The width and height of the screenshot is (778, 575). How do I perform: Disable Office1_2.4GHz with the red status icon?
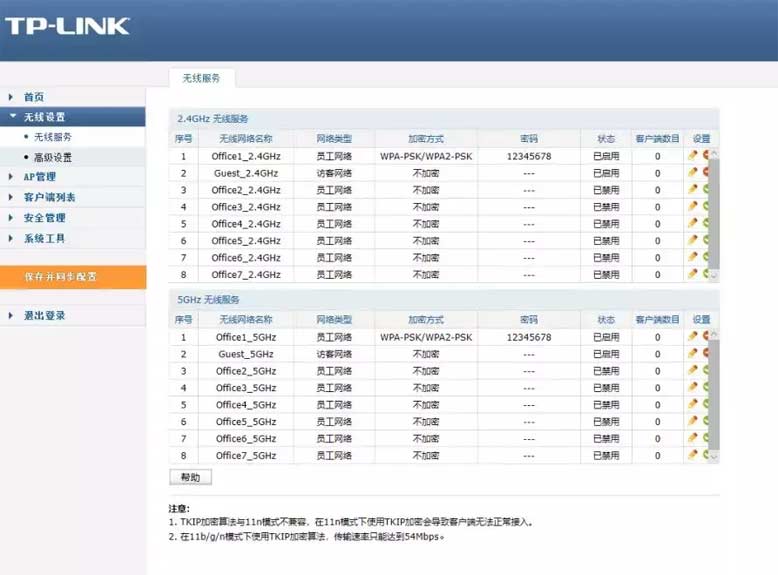click(706, 155)
